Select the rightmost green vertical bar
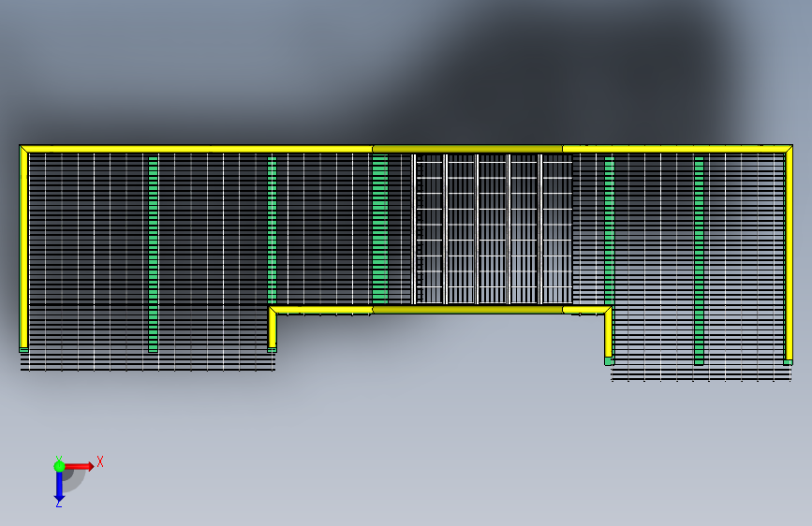 pos(699,260)
